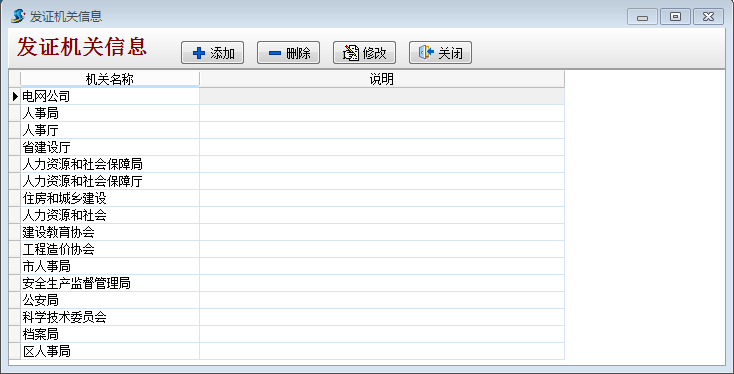Select the 工程造价协会 row
This screenshot has width=734, height=374.
[x=110, y=249]
